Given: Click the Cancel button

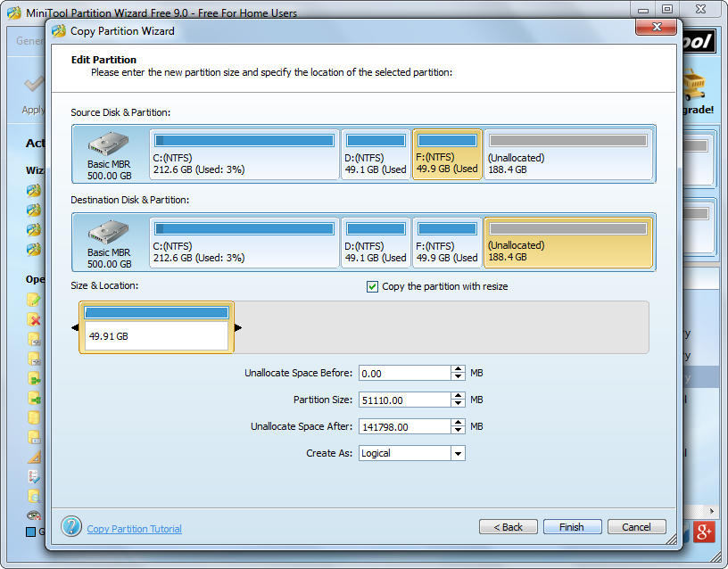Looking at the screenshot, I should (x=636, y=527).
